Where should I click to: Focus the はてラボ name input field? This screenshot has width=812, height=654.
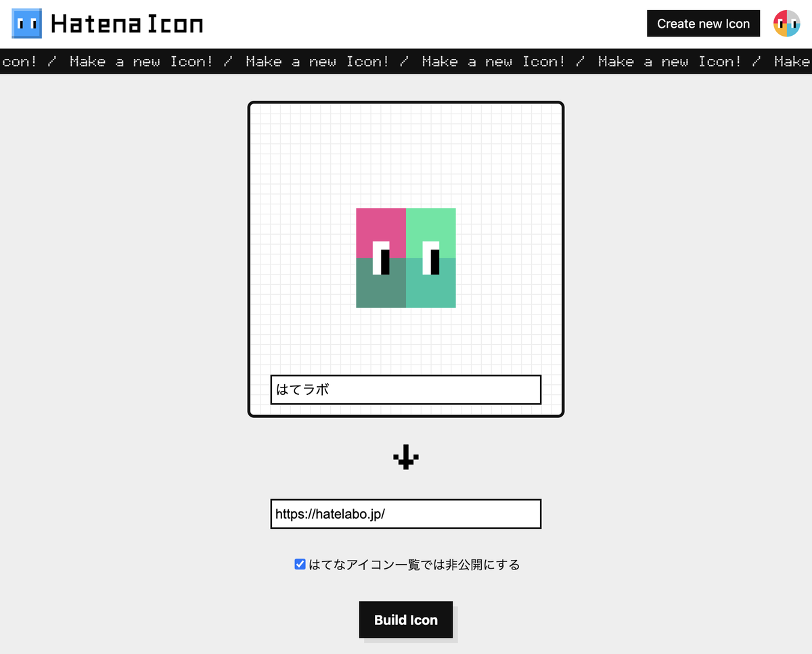(x=406, y=390)
